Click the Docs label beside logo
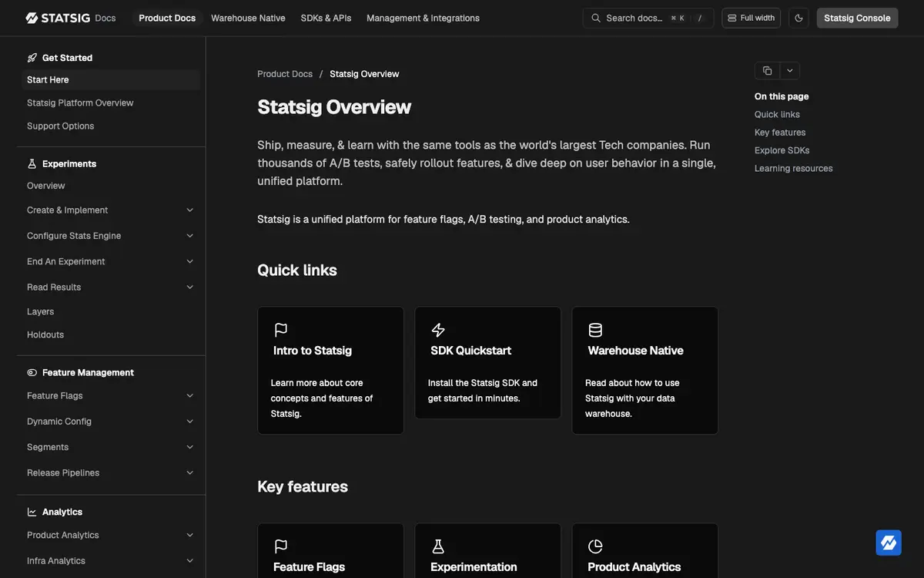924x578 pixels. [x=105, y=18]
